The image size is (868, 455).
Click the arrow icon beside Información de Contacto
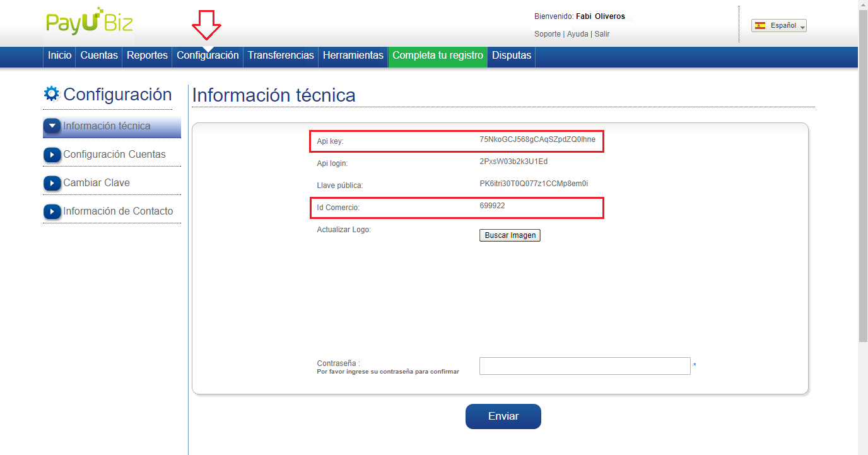pyautogui.click(x=52, y=211)
